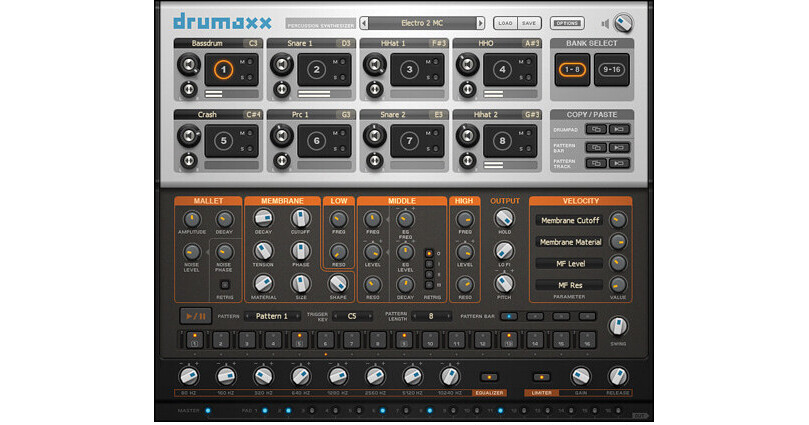This screenshot has width=809, height=425.
Task: Click the Crash volume speaker knob
Action: tap(189, 136)
